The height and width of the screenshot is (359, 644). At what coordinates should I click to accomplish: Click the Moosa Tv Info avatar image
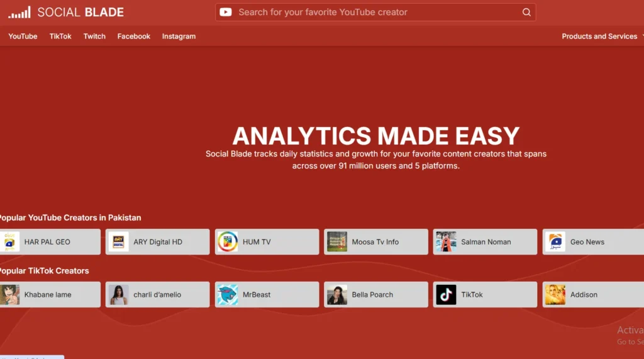click(x=337, y=241)
